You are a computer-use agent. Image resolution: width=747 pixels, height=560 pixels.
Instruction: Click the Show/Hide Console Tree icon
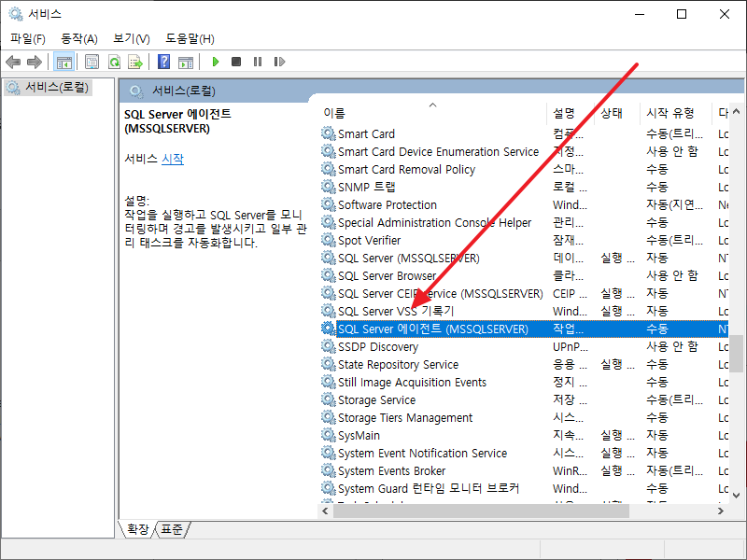click(x=64, y=62)
